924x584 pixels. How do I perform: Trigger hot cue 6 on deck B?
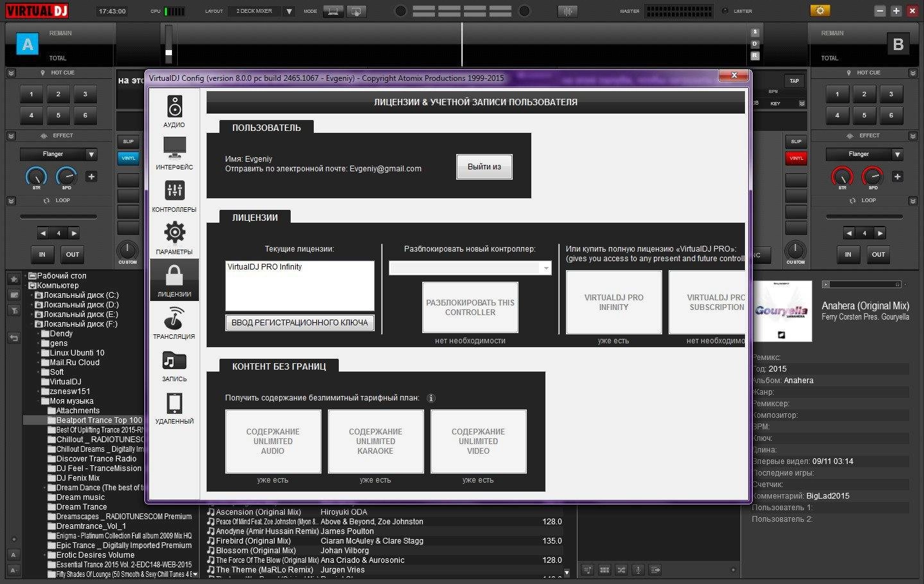891,116
